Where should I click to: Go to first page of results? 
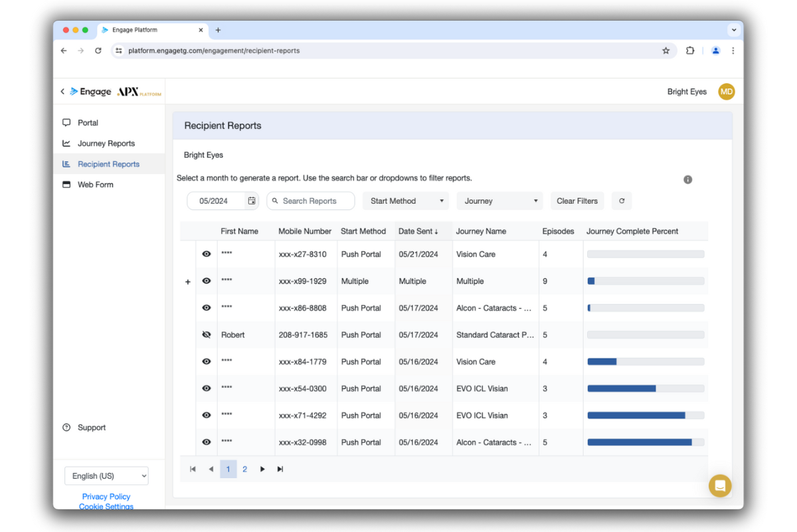(193, 469)
